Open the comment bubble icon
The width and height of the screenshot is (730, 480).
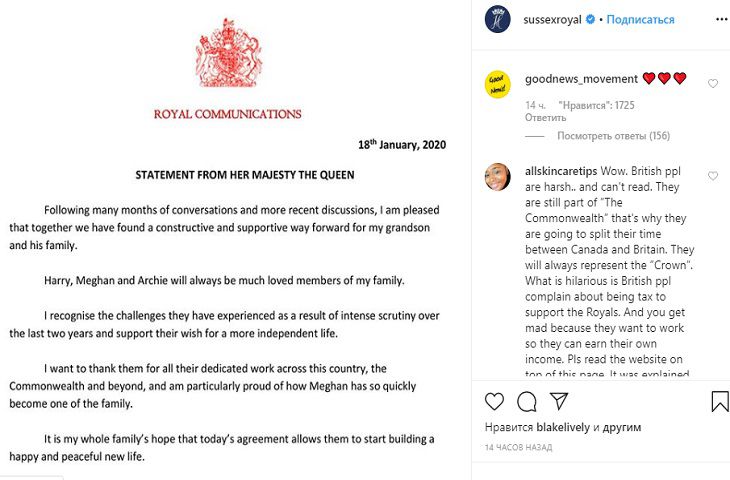pyautogui.click(x=526, y=402)
